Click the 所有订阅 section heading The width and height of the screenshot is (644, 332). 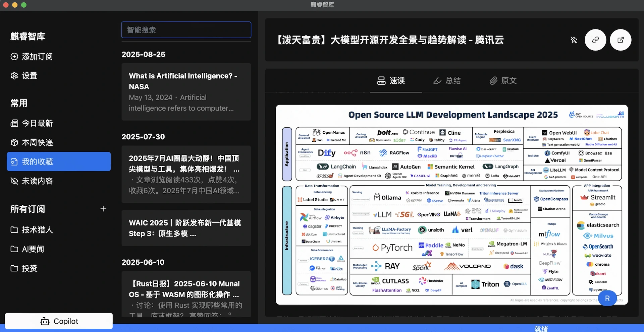28,209
